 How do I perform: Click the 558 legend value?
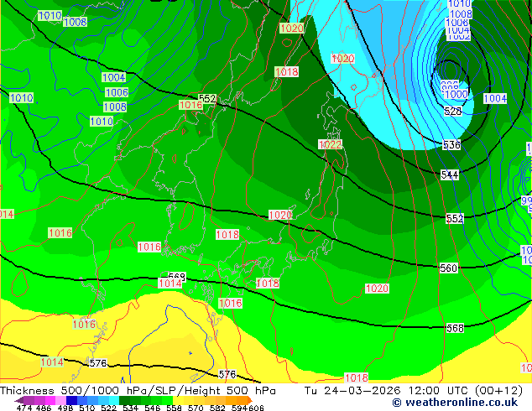pyautogui.click(x=174, y=408)
